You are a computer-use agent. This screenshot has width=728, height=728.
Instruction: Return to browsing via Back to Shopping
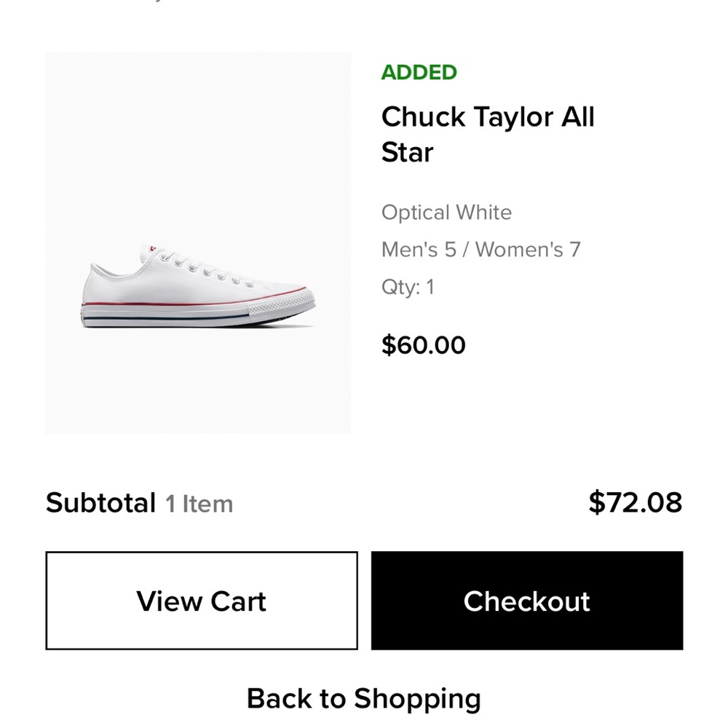(363, 698)
